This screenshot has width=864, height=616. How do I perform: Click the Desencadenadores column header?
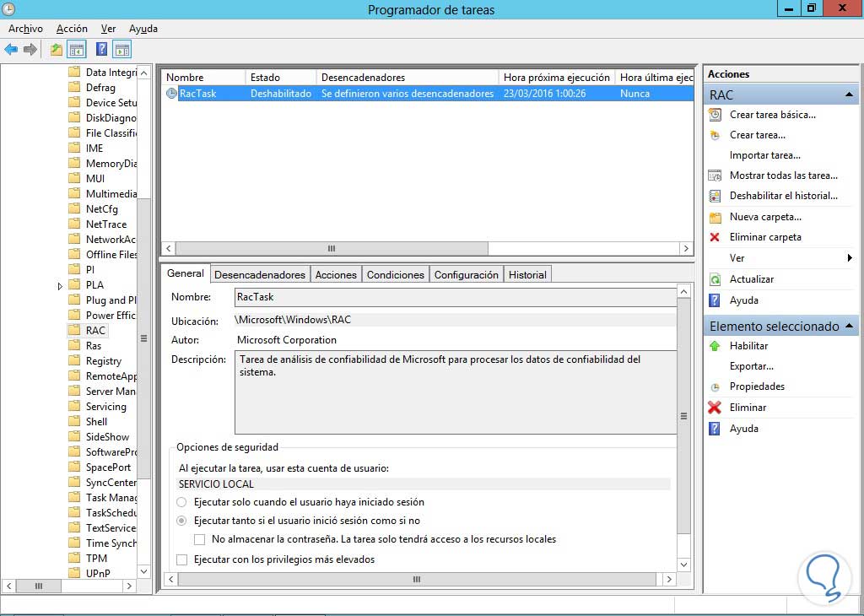point(408,78)
